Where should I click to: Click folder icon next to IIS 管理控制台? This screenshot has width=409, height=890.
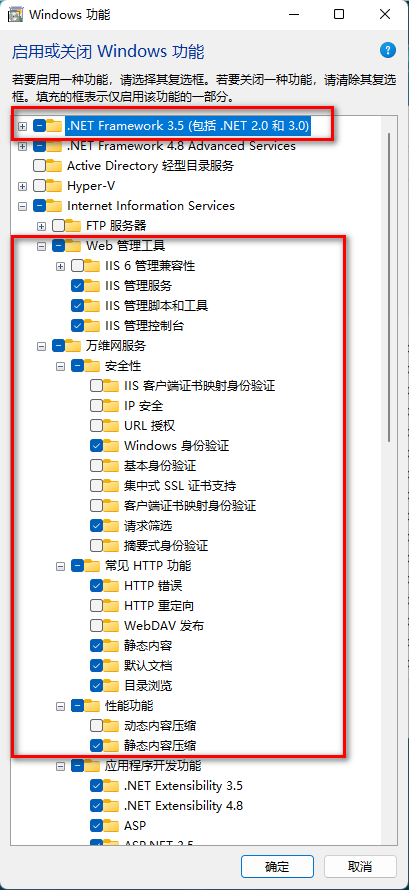tap(92, 326)
